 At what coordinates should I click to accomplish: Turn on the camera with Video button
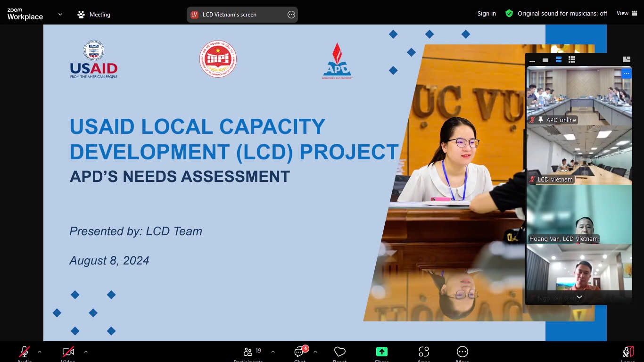tap(68, 352)
